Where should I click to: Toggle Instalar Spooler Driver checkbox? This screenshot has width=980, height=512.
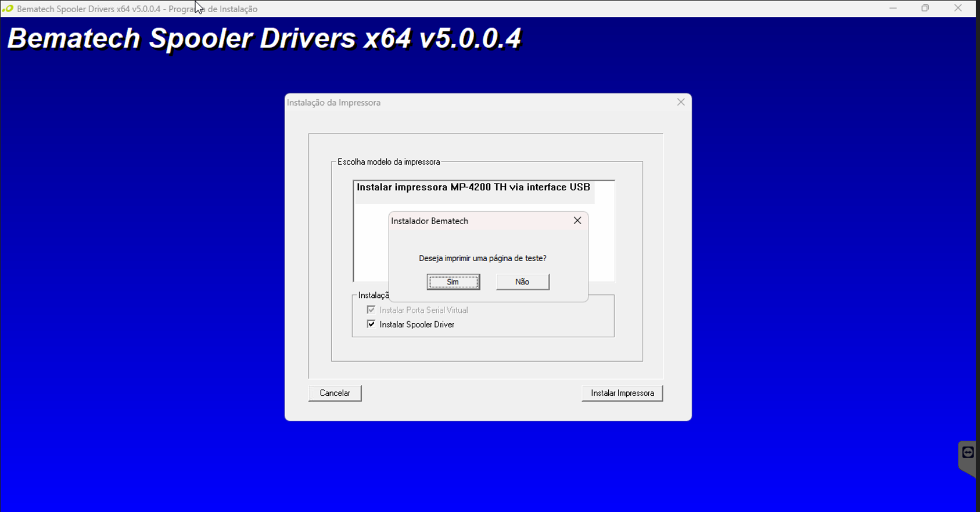pos(371,324)
